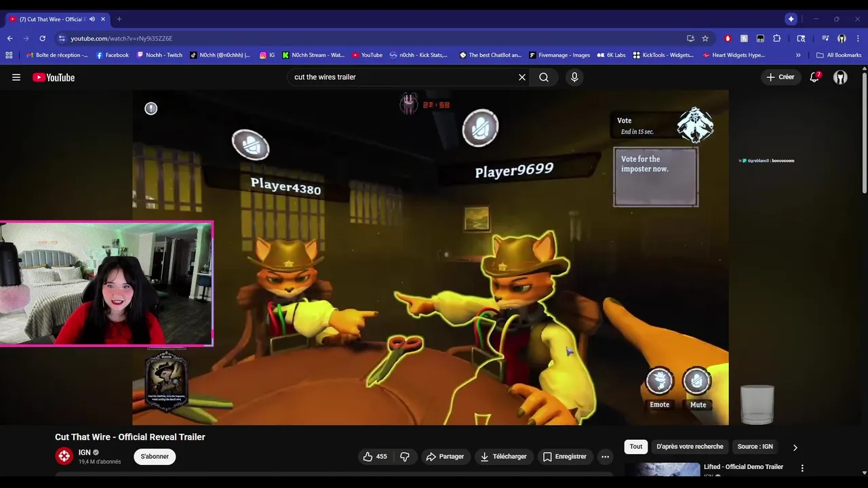Open the Extensions puzzle menu
The image size is (868, 488).
click(777, 39)
